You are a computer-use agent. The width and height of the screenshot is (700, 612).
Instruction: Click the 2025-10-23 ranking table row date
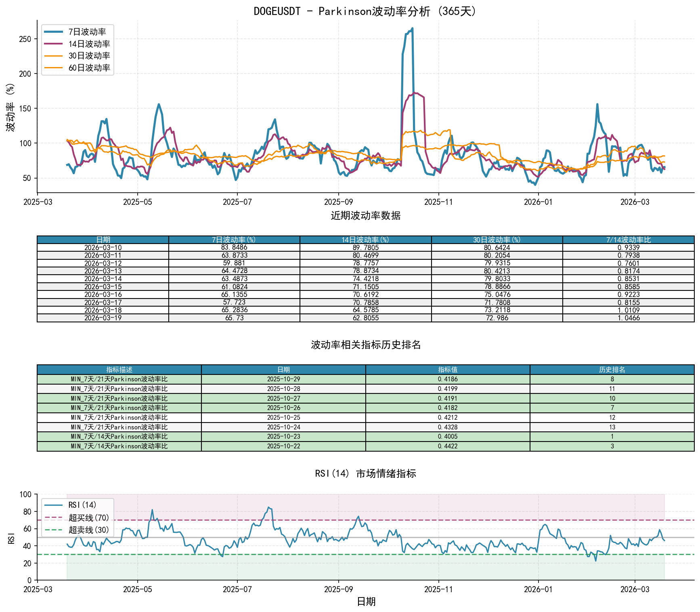(283, 437)
